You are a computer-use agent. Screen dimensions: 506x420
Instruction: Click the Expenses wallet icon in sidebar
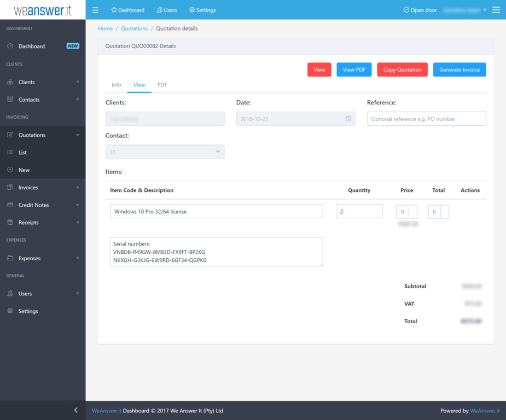click(x=10, y=258)
